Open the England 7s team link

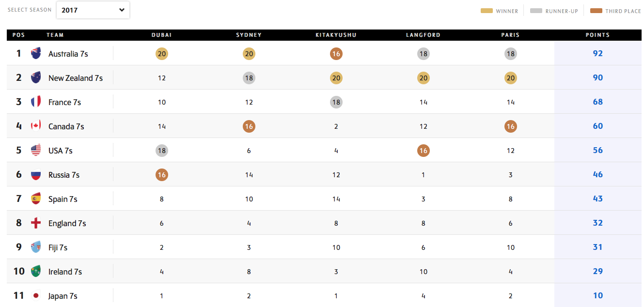click(x=67, y=223)
